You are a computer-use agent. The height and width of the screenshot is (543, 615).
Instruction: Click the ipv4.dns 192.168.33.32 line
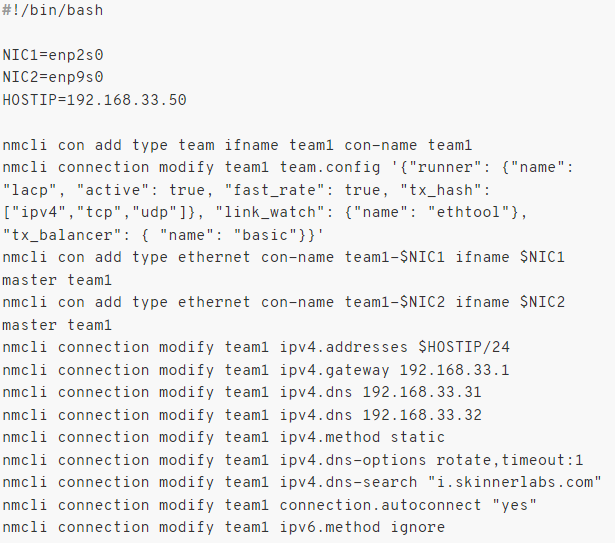[242, 415]
